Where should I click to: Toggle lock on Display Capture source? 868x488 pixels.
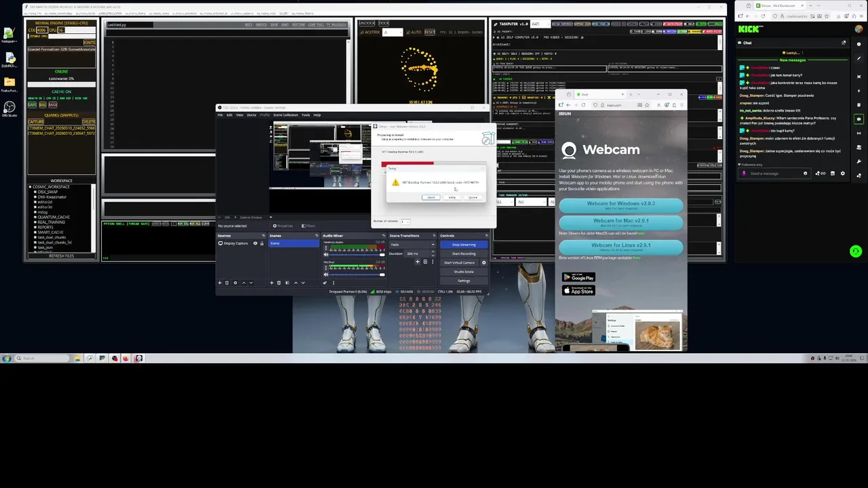(x=262, y=243)
